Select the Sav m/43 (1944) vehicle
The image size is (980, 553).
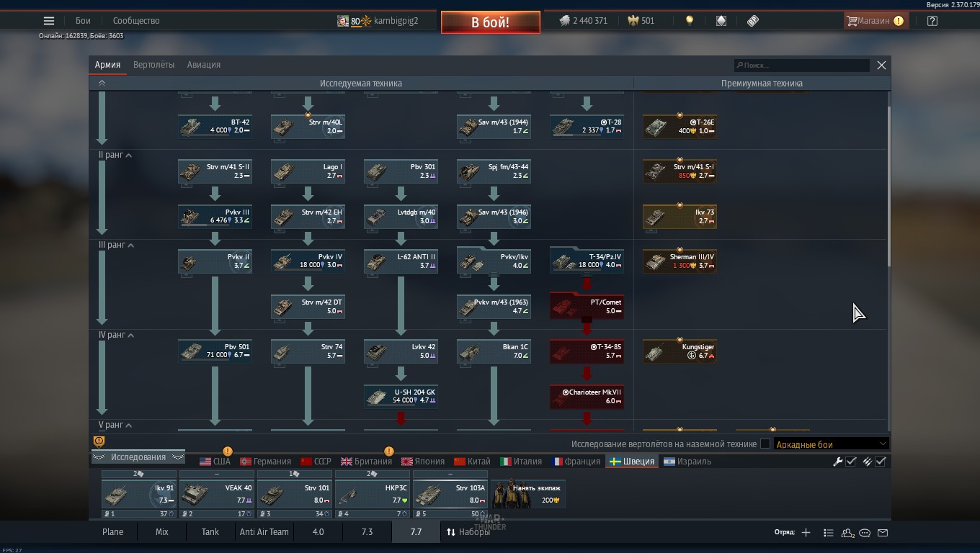coord(494,127)
